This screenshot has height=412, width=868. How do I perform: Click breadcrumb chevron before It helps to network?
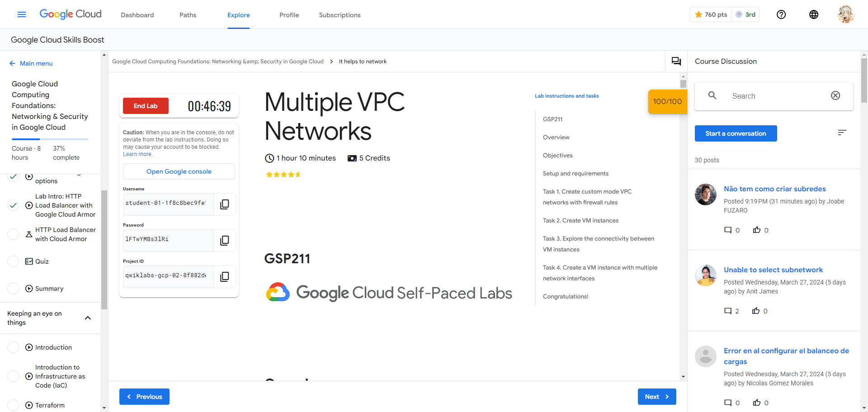(331, 62)
